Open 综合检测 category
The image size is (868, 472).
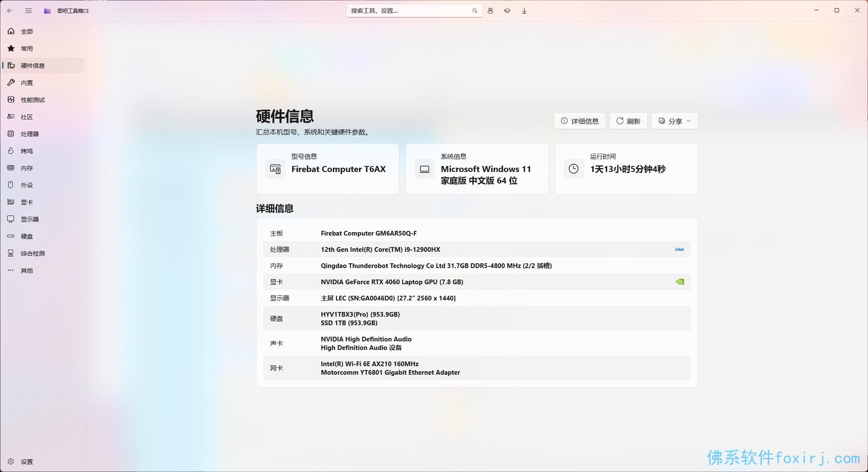point(43,253)
